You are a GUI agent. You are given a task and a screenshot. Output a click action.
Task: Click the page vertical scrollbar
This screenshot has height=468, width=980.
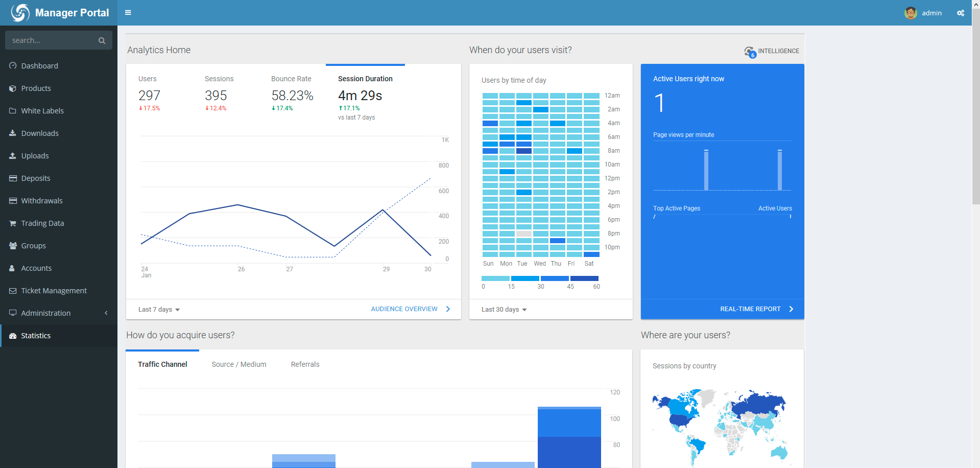click(975, 102)
